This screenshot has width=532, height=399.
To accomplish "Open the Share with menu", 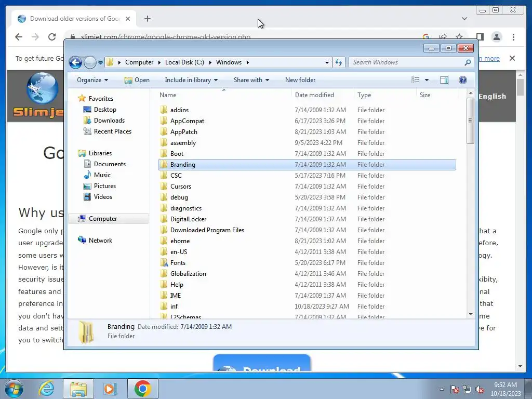I will pyautogui.click(x=251, y=80).
